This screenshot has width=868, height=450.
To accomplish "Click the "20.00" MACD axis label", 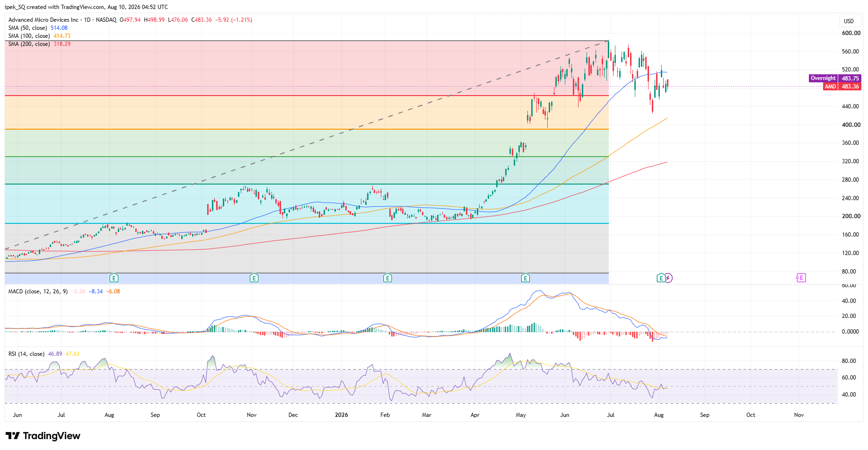I will pyautogui.click(x=849, y=316).
